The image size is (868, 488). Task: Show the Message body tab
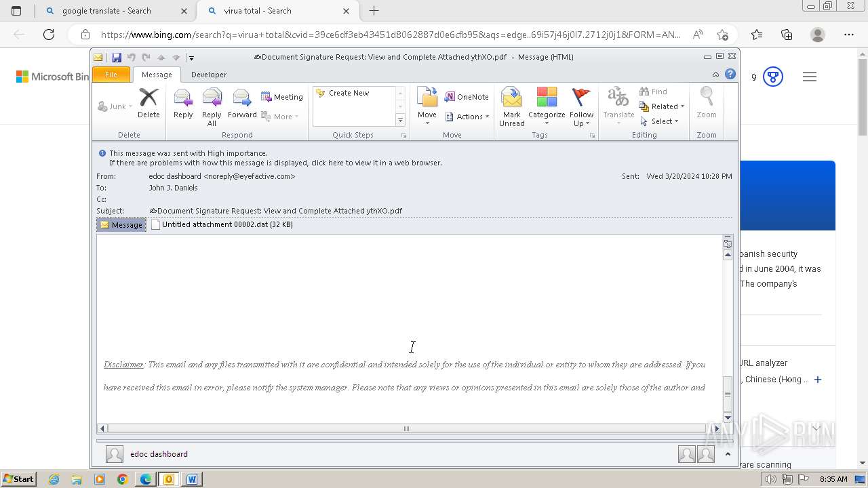pos(121,224)
